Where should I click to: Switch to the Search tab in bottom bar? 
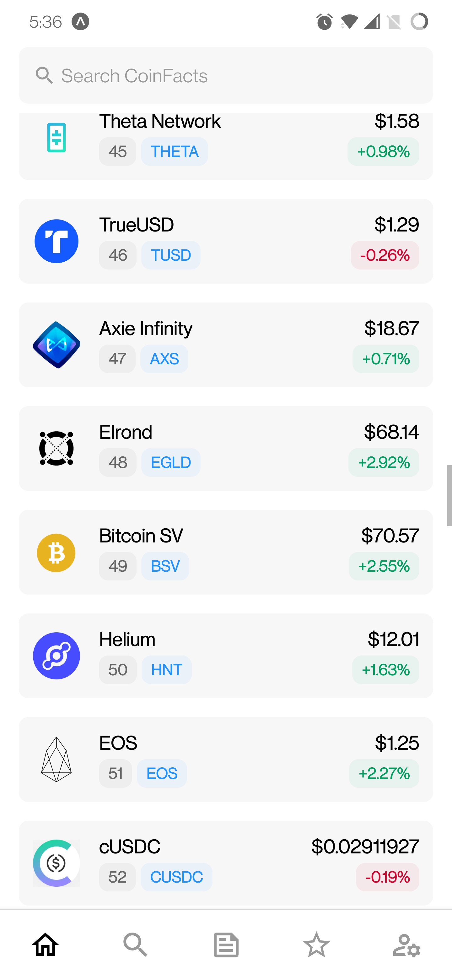[x=135, y=944]
